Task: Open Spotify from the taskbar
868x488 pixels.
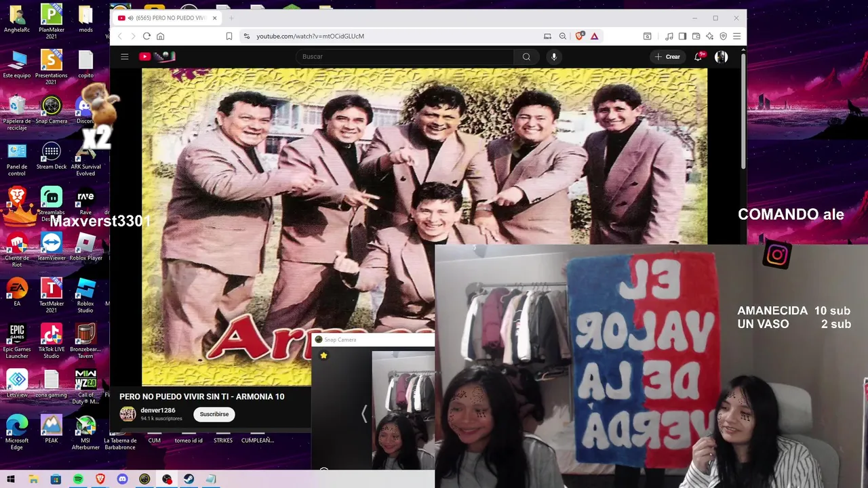Action: [x=78, y=479]
